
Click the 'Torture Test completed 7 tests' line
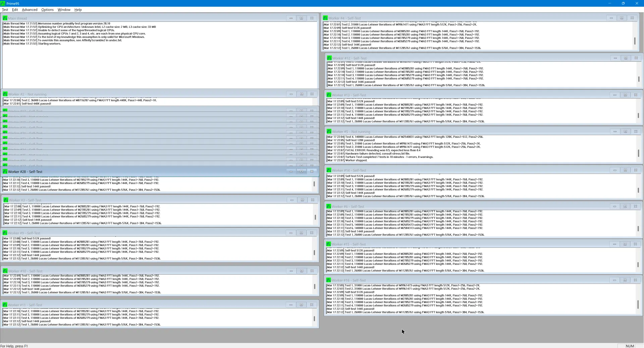(x=380, y=157)
